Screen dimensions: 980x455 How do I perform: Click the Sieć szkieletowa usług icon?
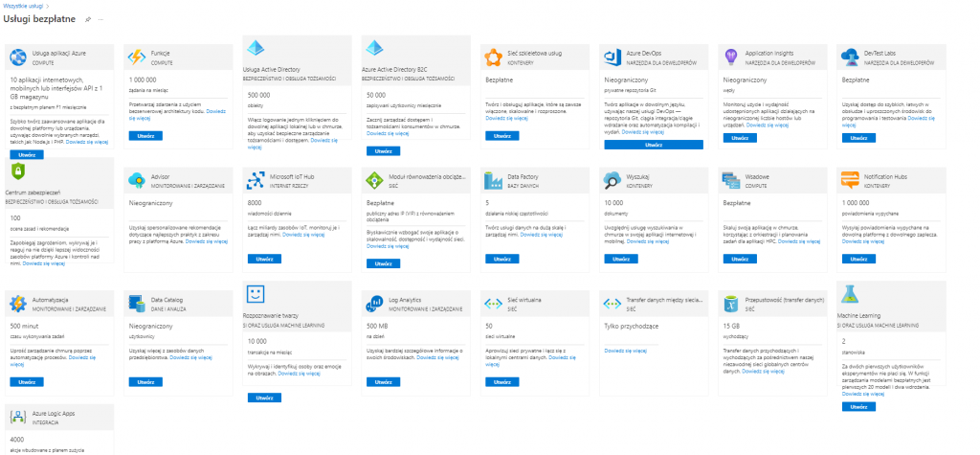493,57
